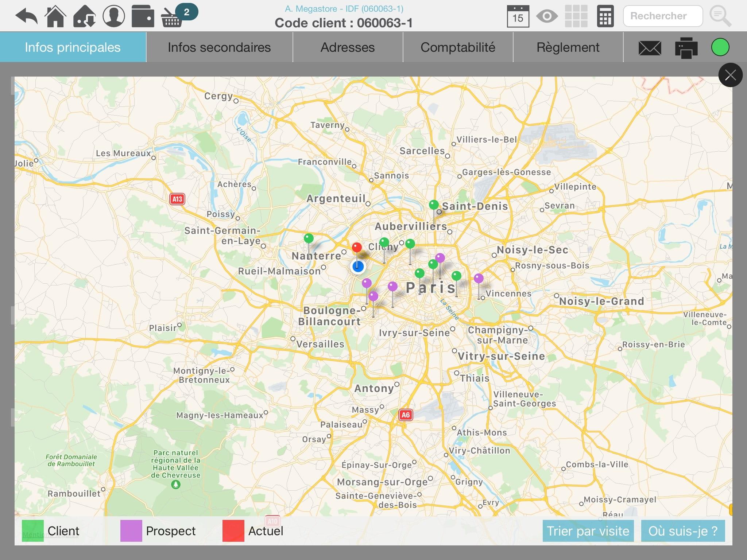Open the wallet icon

(143, 16)
